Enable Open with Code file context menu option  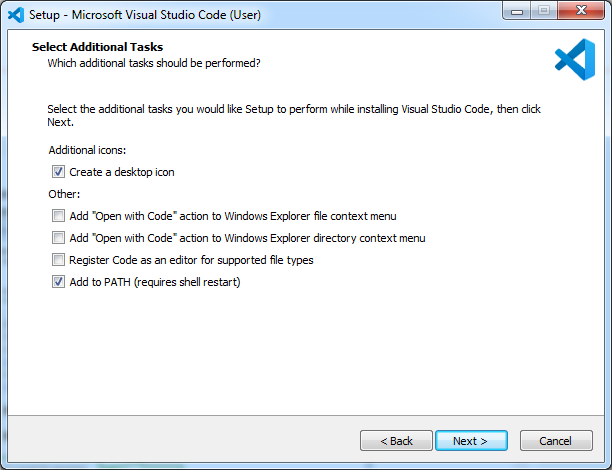(59, 216)
